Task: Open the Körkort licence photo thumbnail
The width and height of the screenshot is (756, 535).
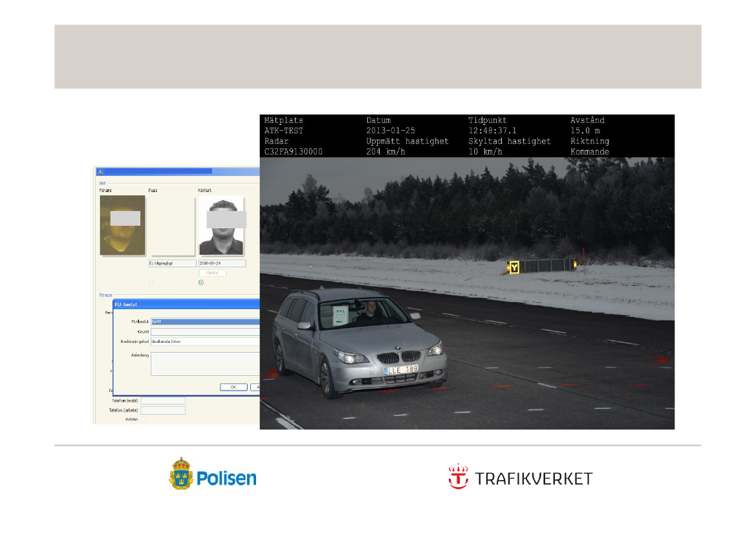Action: pyautogui.click(x=221, y=225)
